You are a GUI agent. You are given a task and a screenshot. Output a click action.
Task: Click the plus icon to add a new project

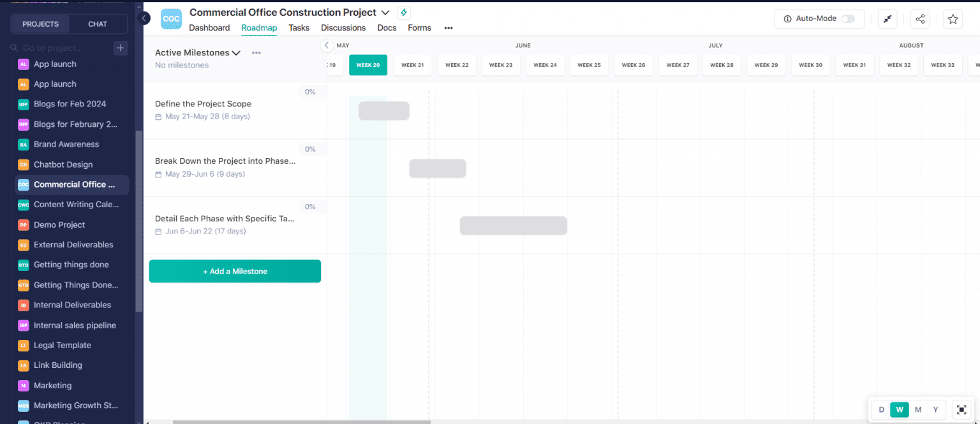[x=121, y=48]
